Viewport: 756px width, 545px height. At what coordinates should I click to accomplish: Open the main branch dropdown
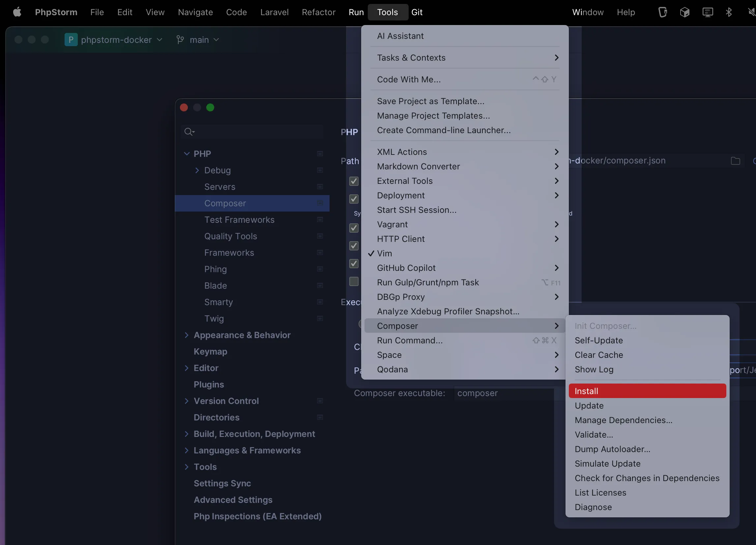(204, 40)
